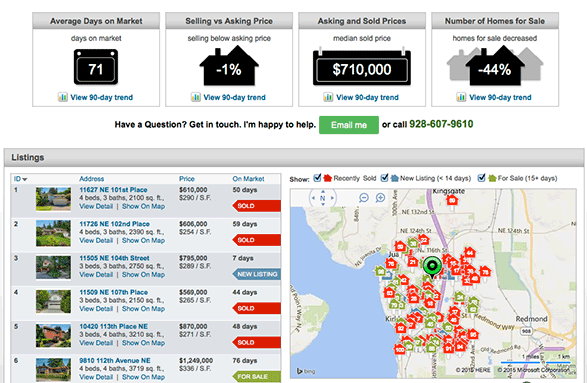Click the map zoom in magnifier icon

(x=380, y=198)
